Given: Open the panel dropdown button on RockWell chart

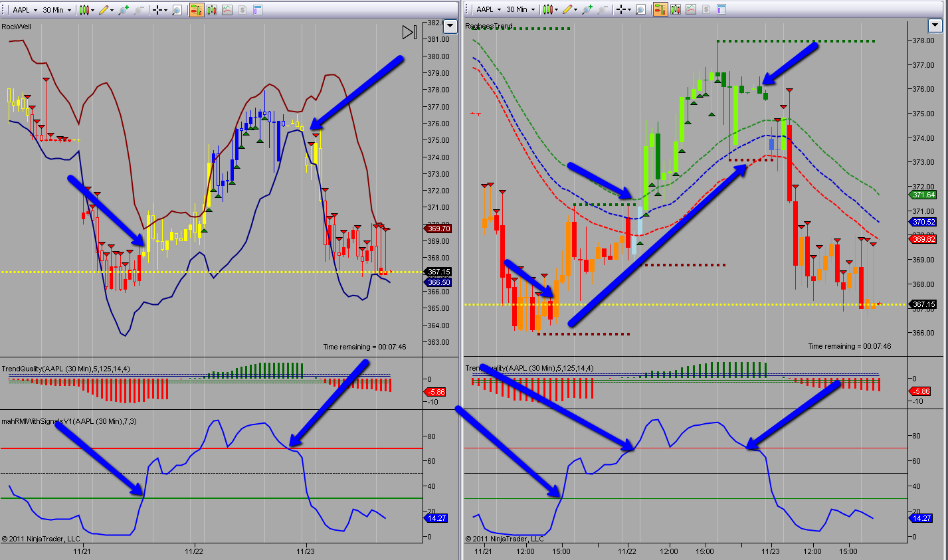Looking at the screenshot, I should (450, 27).
